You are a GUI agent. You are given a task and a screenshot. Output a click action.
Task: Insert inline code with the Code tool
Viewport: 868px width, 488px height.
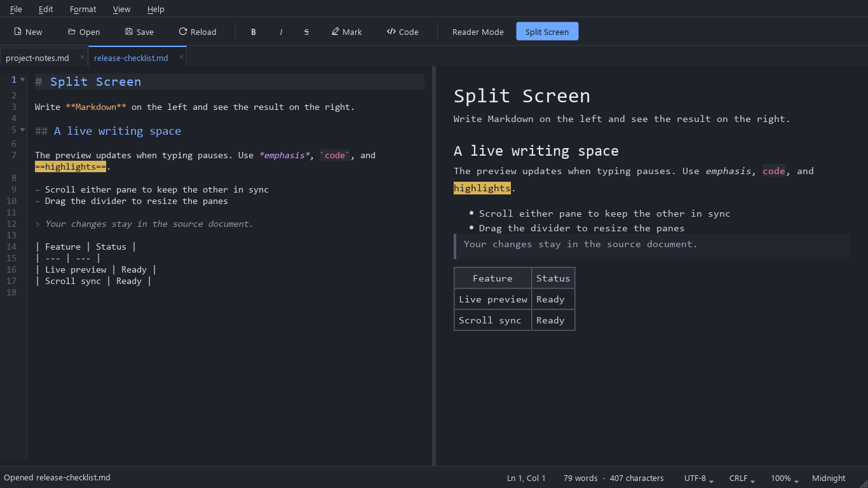[403, 32]
